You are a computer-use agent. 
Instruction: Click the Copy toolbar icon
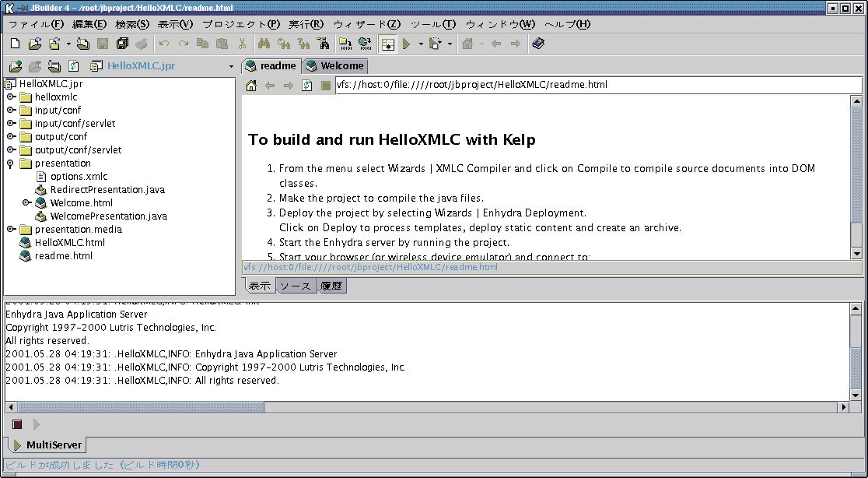click(x=202, y=44)
